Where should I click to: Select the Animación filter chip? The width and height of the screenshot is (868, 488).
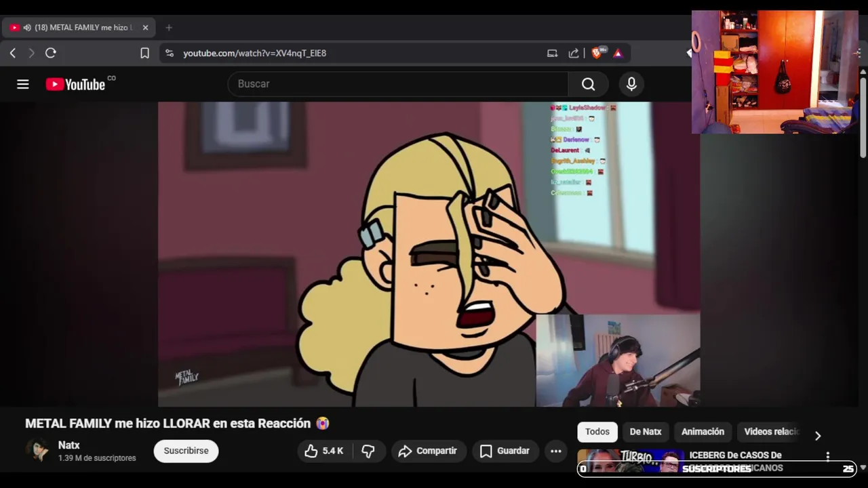(x=703, y=432)
